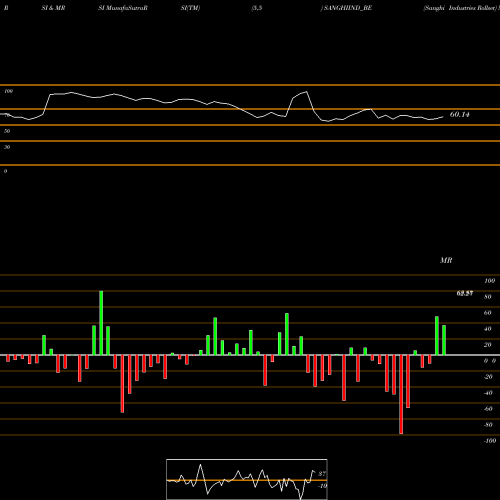Click the MR value reading 62.57
The image size is (500, 500).
click(x=465, y=293)
